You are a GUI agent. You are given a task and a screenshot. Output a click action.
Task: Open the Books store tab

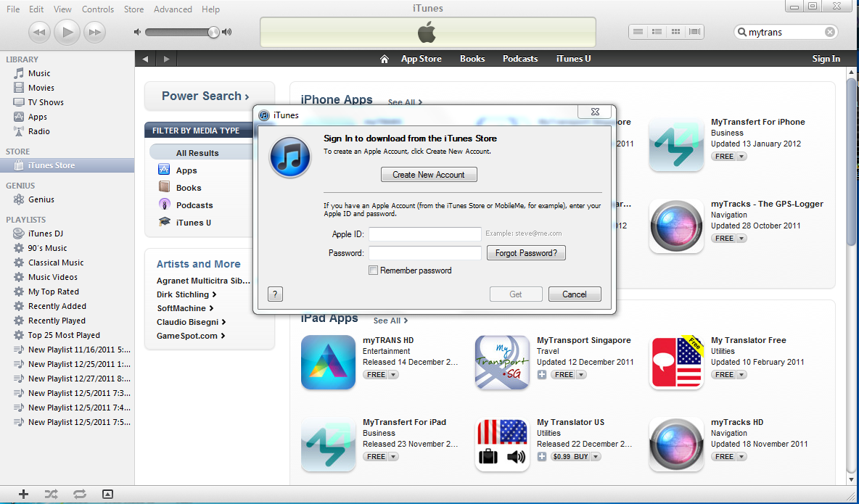(472, 59)
